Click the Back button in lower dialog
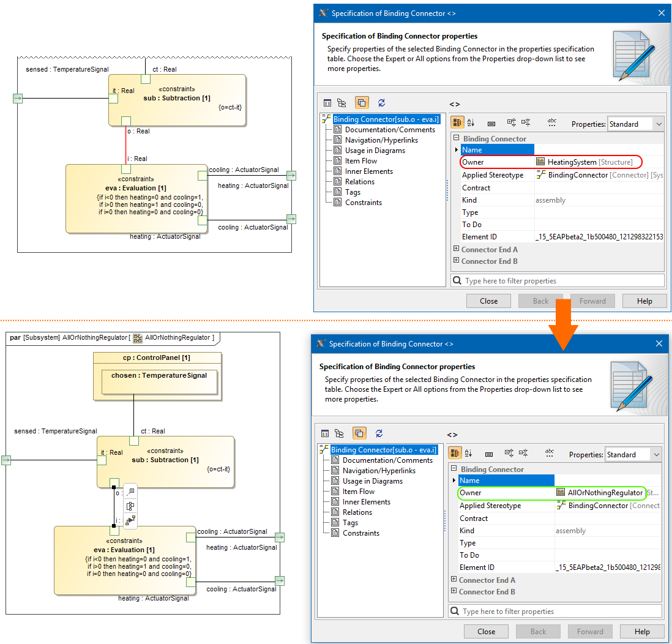Screen dimensions: 672x644 [538, 632]
